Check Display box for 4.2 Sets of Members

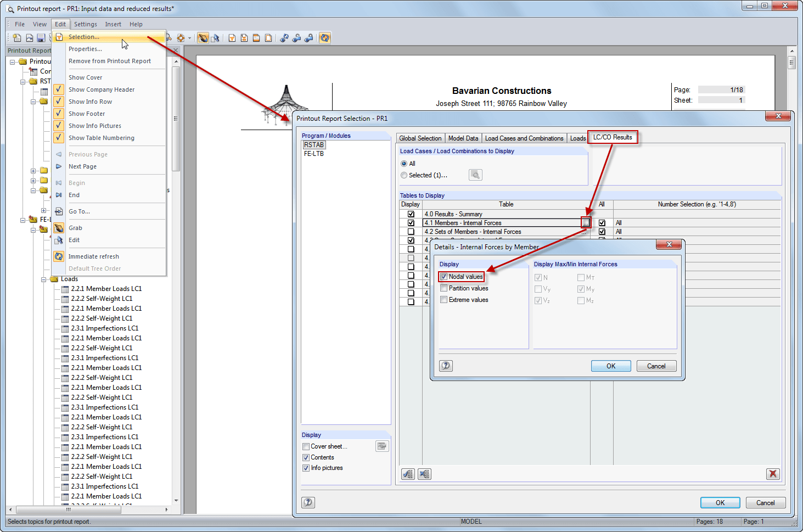point(411,232)
